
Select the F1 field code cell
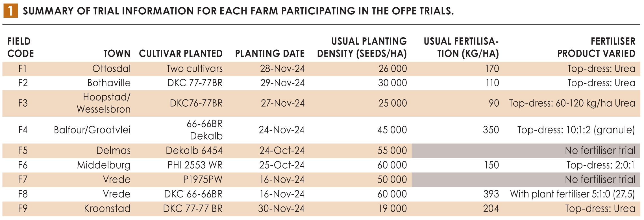23,69
